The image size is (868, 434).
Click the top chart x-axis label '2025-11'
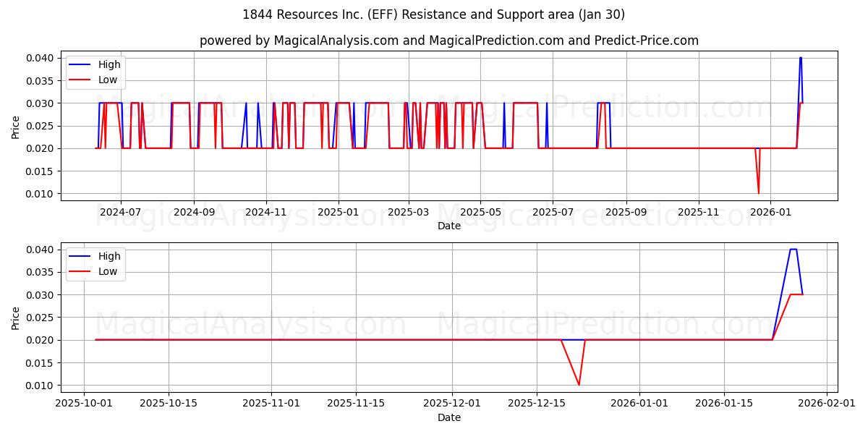699,212
